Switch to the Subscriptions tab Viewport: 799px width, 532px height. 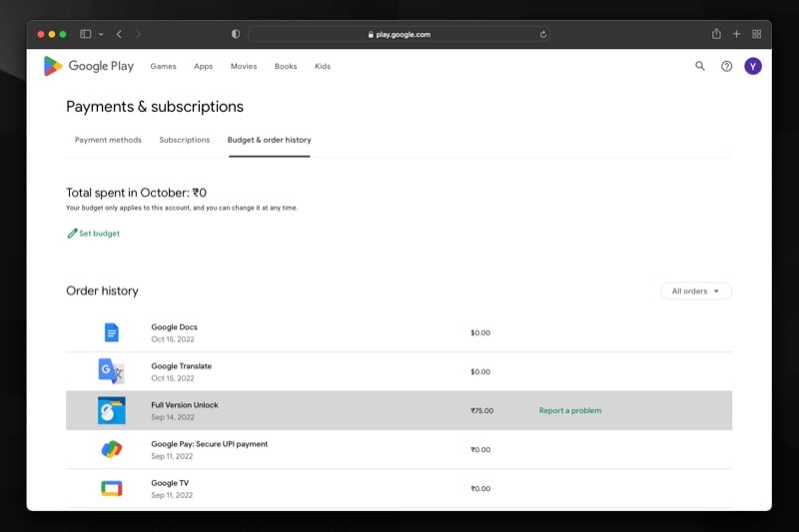point(185,140)
